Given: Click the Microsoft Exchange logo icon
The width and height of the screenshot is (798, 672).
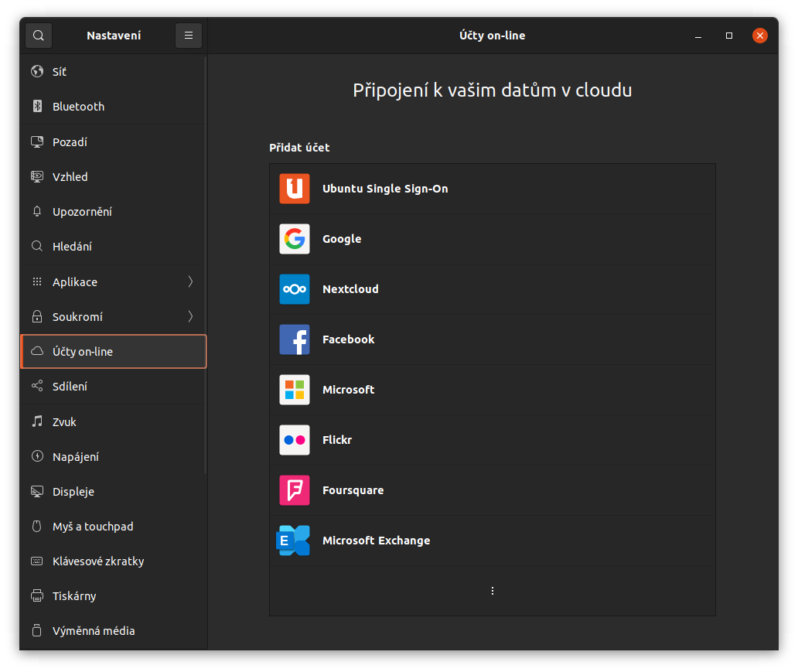Looking at the screenshot, I should coord(294,541).
